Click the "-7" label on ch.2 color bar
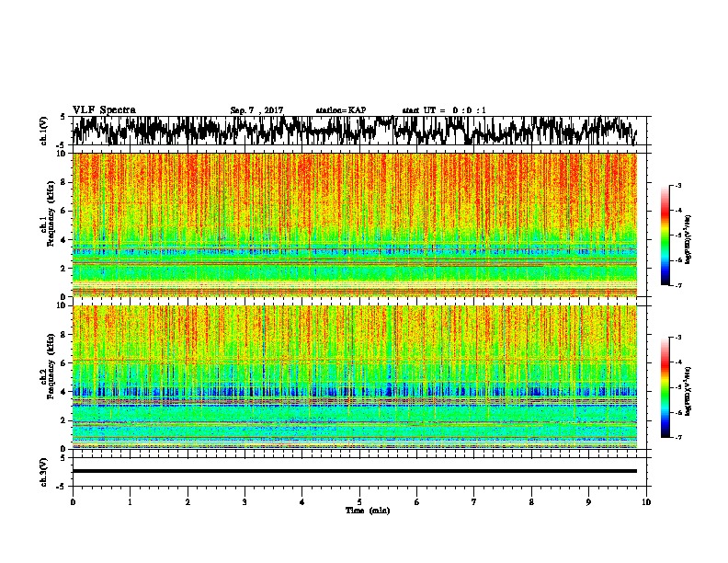The width and height of the screenshot is (728, 563). tap(677, 437)
